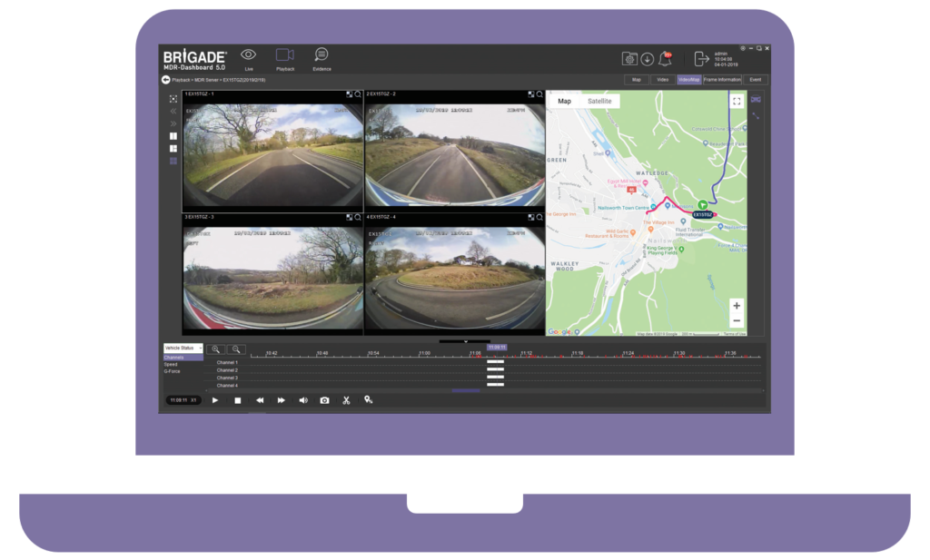Image resolution: width=930 pixels, height=560 pixels.
Task: Switch to the Frame Information tab
Action: [722, 79]
